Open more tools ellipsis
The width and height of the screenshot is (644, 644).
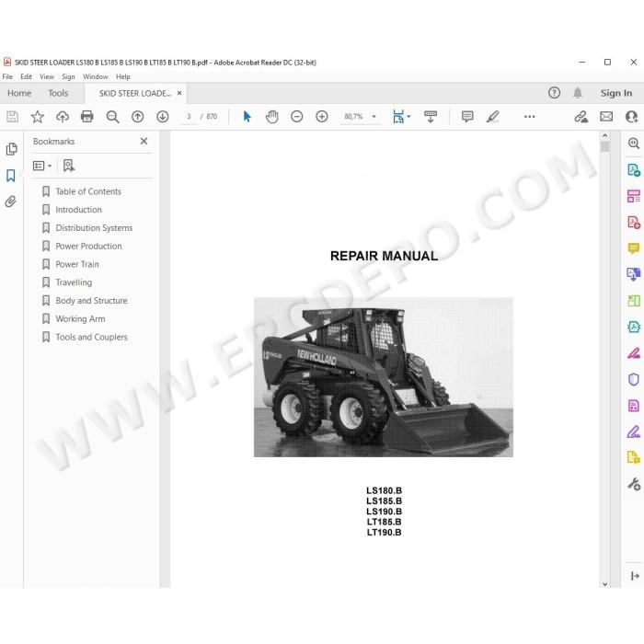pyautogui.click(x=529, y=117)
